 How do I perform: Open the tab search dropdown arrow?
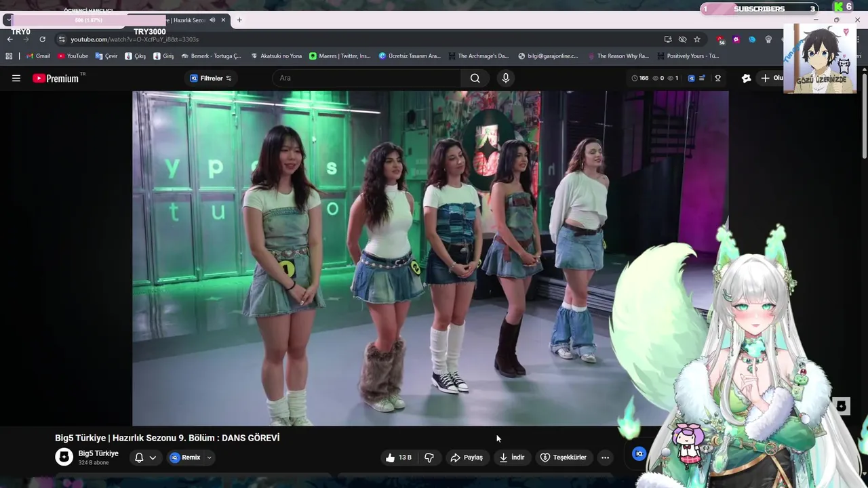coord(7,20)
